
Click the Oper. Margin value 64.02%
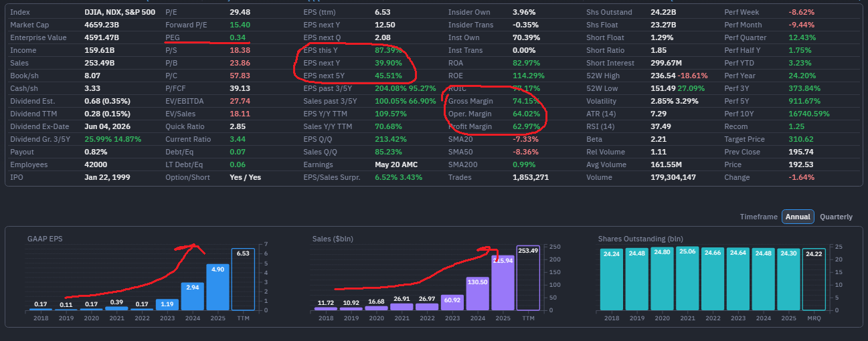pos(526,114)
